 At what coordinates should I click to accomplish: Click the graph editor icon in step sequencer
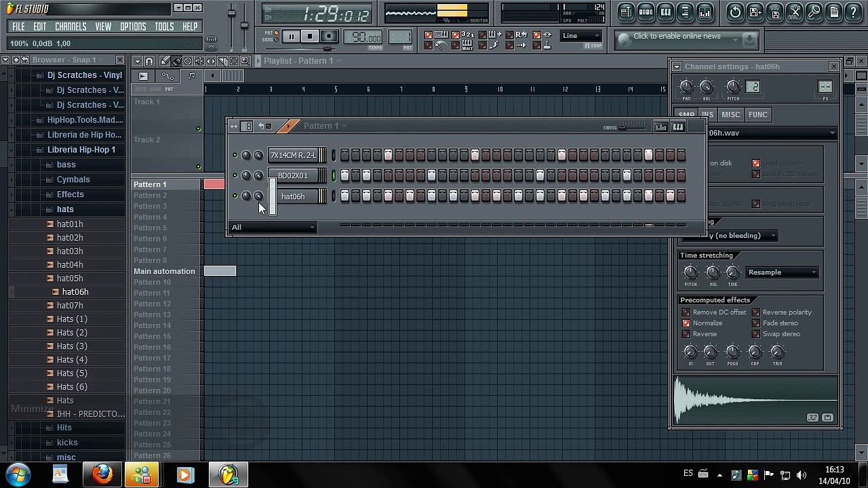660,127
